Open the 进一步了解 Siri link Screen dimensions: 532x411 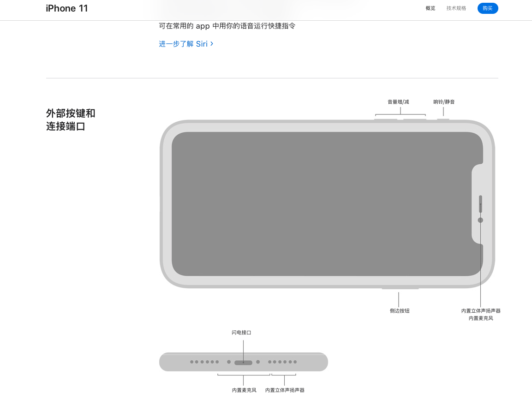[x=186, y=44]
